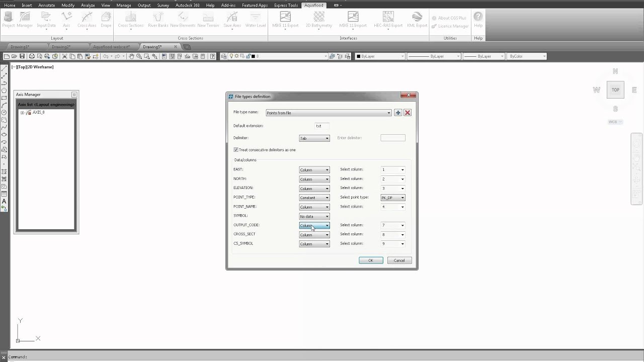Image resolution: width=644 pixels, height=362 pixels.
Task: Open the Select point type PK_DP dropdown
Action: [x=393, y=198]
